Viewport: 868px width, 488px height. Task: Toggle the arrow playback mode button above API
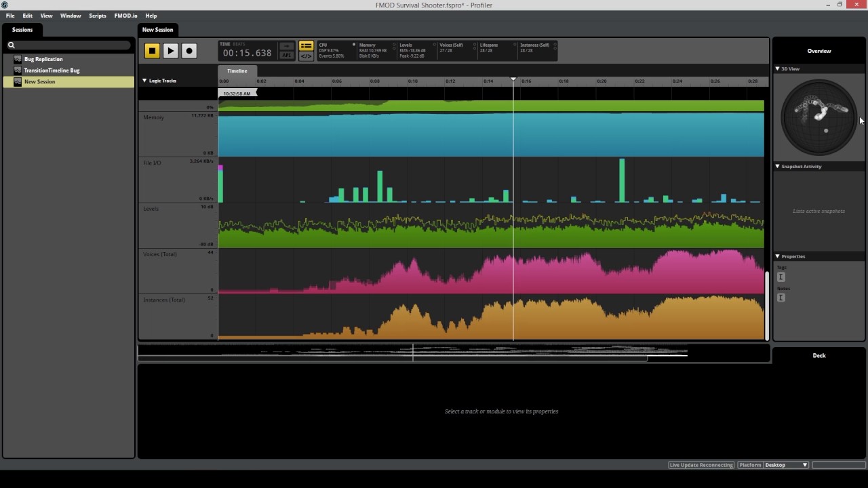click(287, 46)
